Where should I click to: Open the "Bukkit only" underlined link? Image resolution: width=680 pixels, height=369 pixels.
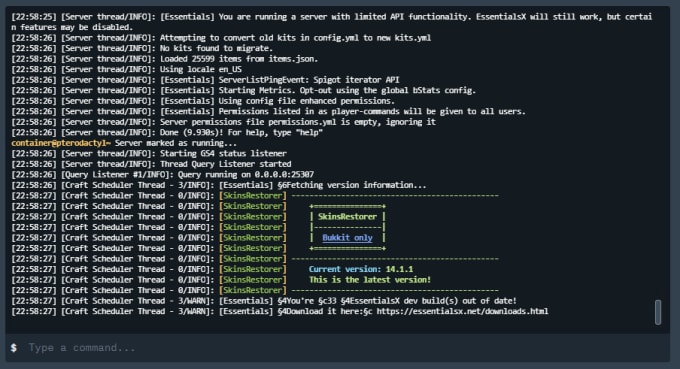tap(347, 238)
